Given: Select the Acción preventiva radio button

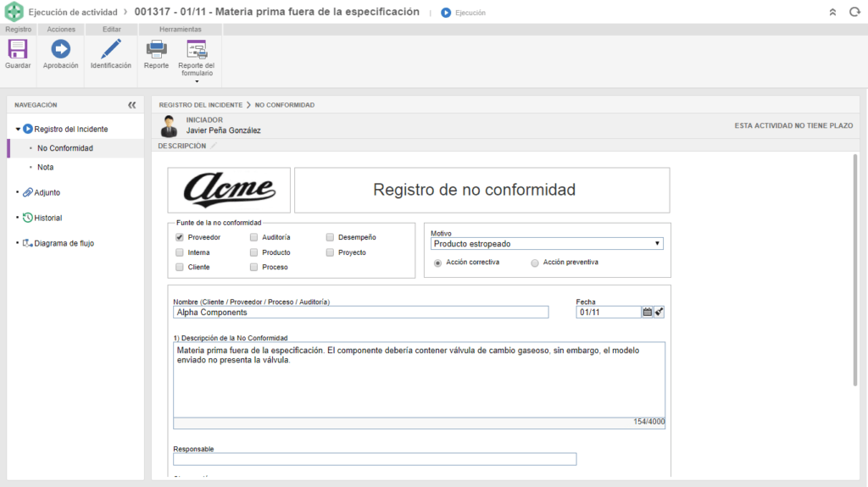Looking at the screenshot, I should pyautogui.click(x=534, y=263).
